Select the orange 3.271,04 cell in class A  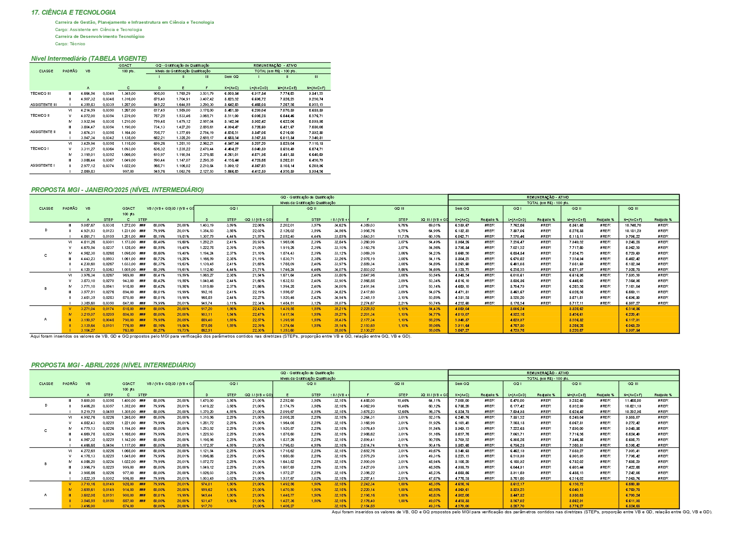pyautogui.click(x=88, y=309)
